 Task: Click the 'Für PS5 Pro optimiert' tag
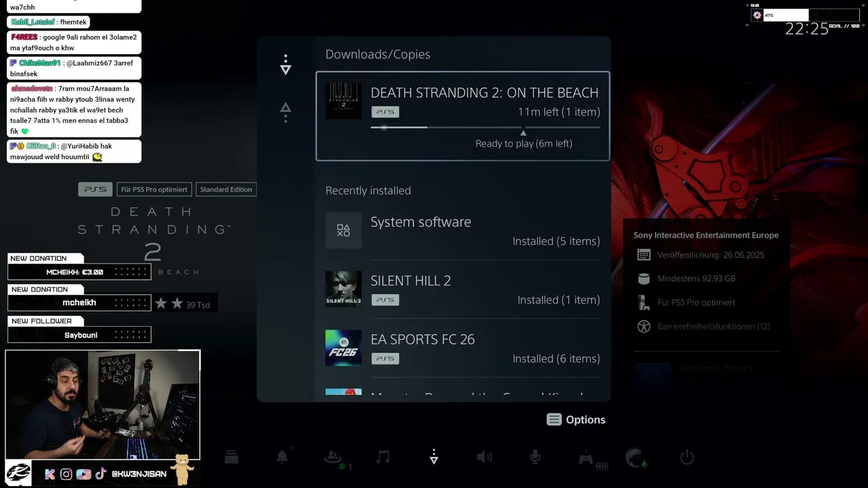(x=154, y=190)
